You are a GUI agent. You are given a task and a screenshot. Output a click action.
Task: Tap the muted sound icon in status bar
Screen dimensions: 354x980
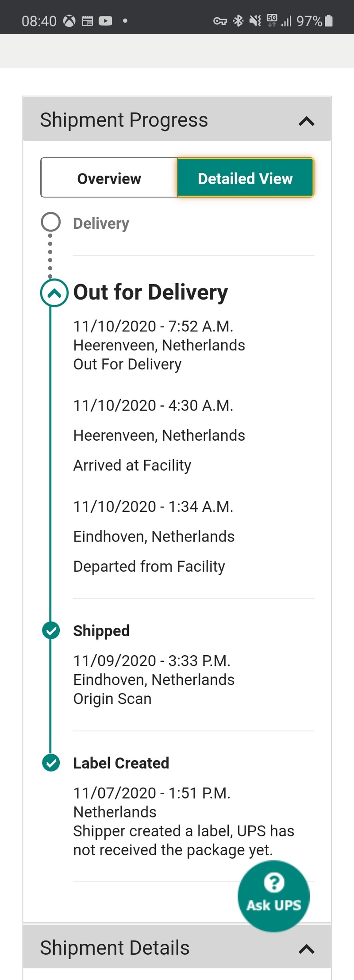pos(255,20)
